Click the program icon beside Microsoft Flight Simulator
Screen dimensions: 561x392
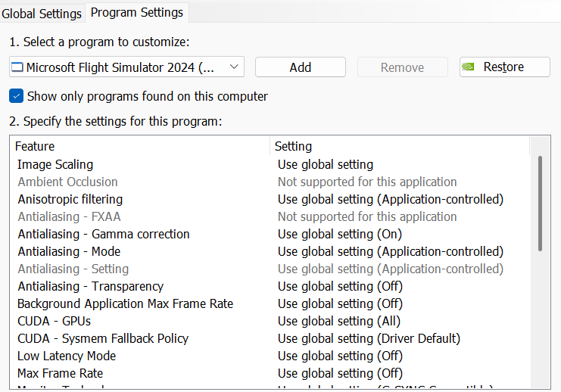click(x=17, y=67)
